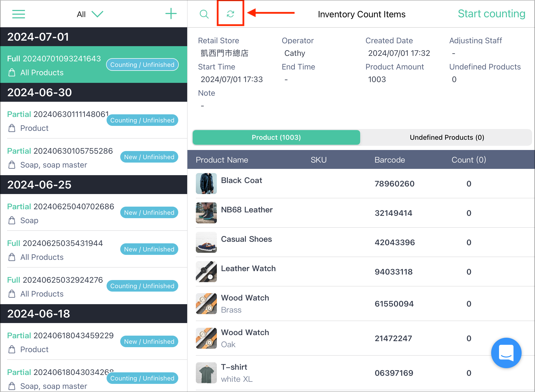Click the bag icon beside Soap
The height and width of the screenshot is (392, 535).
point(12,221)
